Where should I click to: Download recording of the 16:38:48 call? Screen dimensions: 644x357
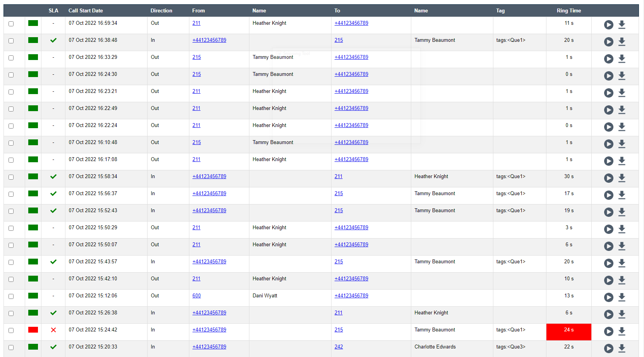tap(622, 42)
